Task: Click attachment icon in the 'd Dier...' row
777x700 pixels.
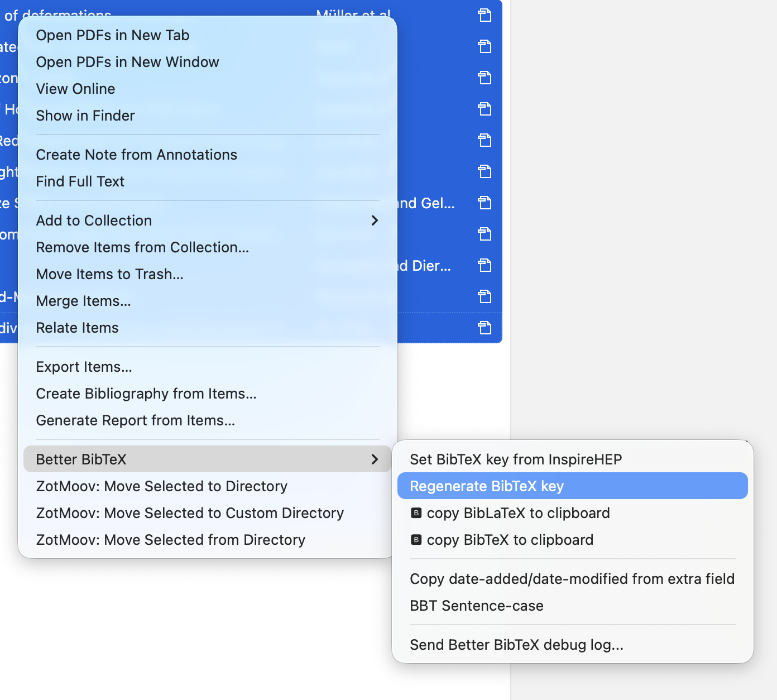Action: pyautogui.click(x=485, y=265)
